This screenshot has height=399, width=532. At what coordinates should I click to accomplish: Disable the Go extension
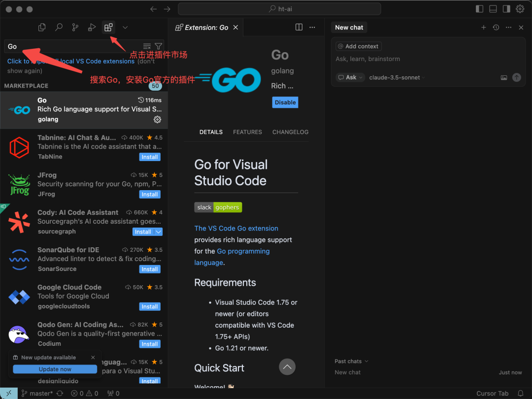[x=285, y=102]
